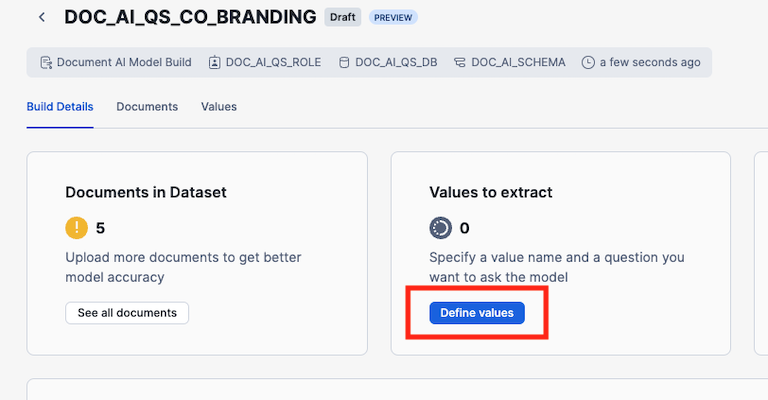Image resolution: width=768 pixels, height=400 pixels.
Task: Click the role icon beside DOC_AI_QS_ROLE
Action: (215, 62)
